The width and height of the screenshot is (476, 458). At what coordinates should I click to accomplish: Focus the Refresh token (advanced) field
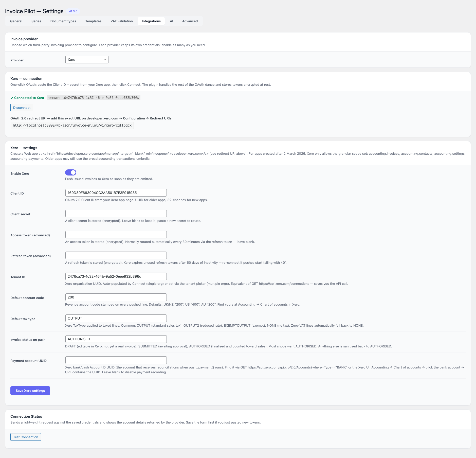click(116, 255)
